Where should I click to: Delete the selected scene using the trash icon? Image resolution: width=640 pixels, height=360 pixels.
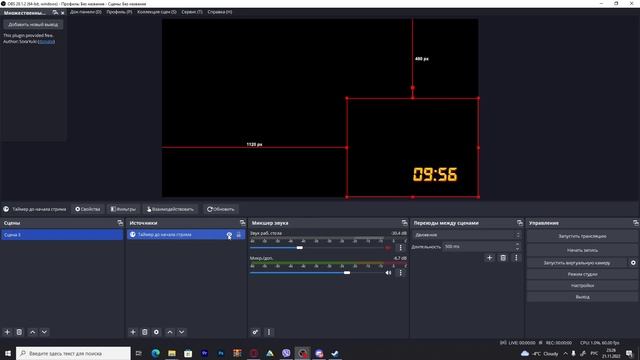[19, 332]
